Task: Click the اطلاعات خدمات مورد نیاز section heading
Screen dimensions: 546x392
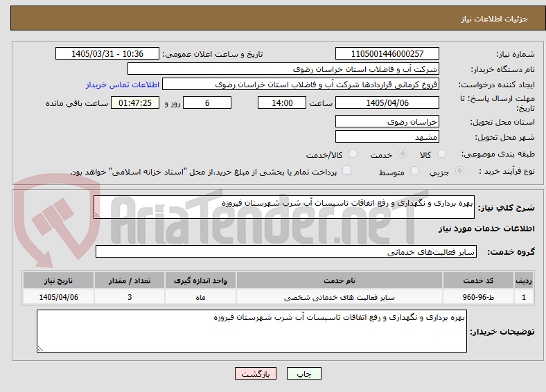Action: coord(486,229)
